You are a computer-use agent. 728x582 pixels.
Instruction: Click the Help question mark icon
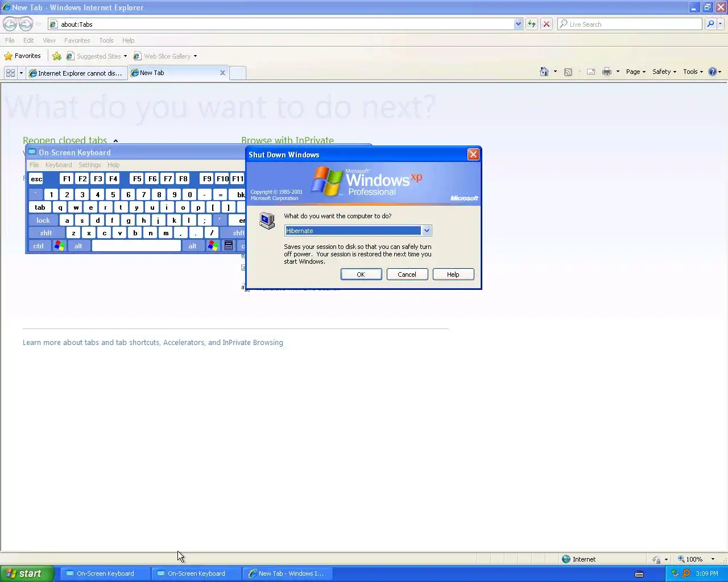712,72
